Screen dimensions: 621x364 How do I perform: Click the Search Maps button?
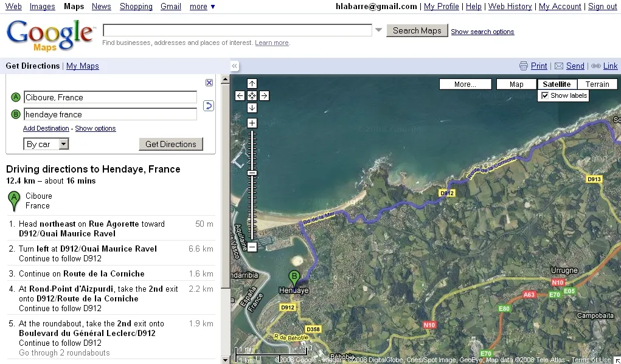[x=417, y=30]
